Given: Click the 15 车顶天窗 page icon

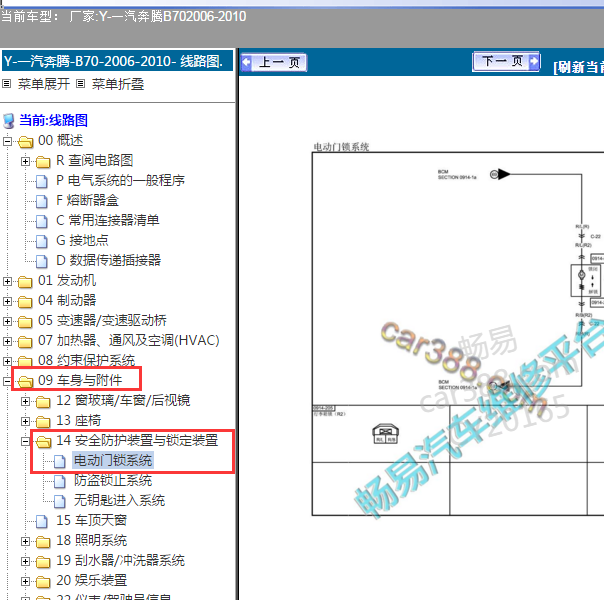Looking at the screenshot, I should coord(42,522).
